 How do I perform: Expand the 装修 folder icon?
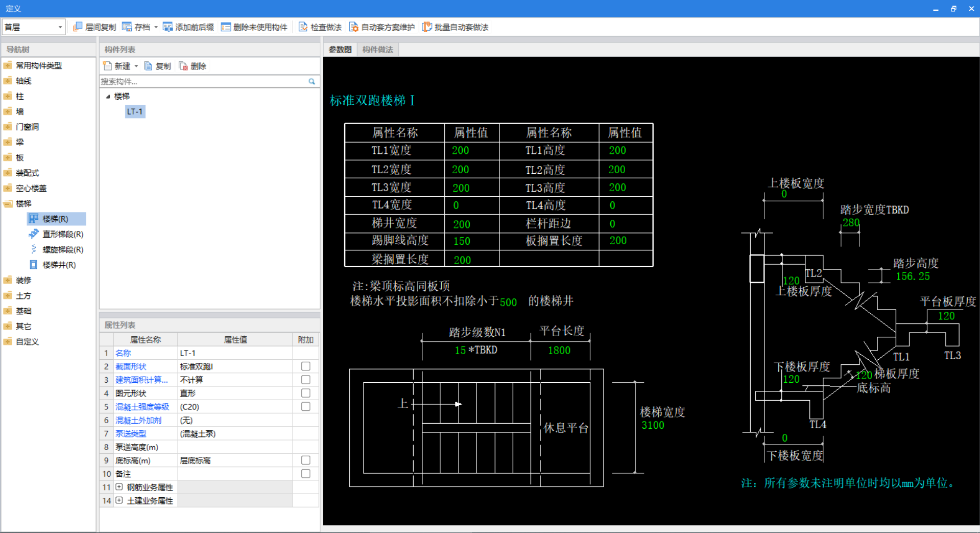coord(8,280)
